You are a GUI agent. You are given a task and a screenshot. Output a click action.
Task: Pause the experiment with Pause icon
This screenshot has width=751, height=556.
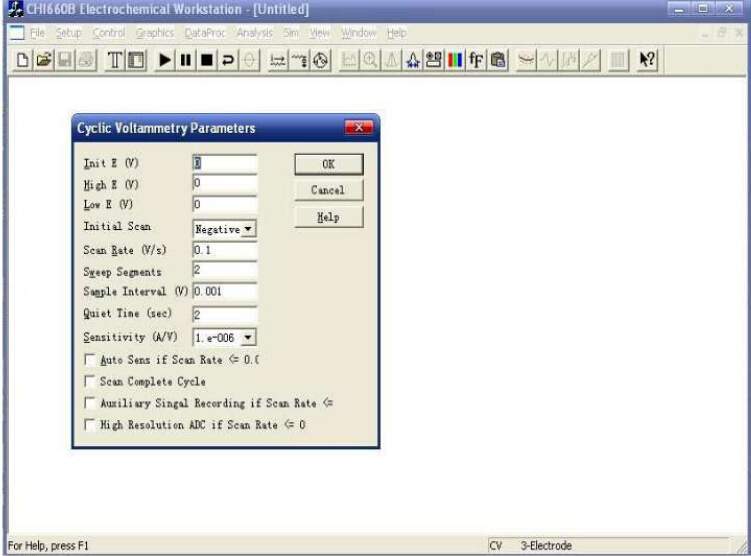coord(186,60)
